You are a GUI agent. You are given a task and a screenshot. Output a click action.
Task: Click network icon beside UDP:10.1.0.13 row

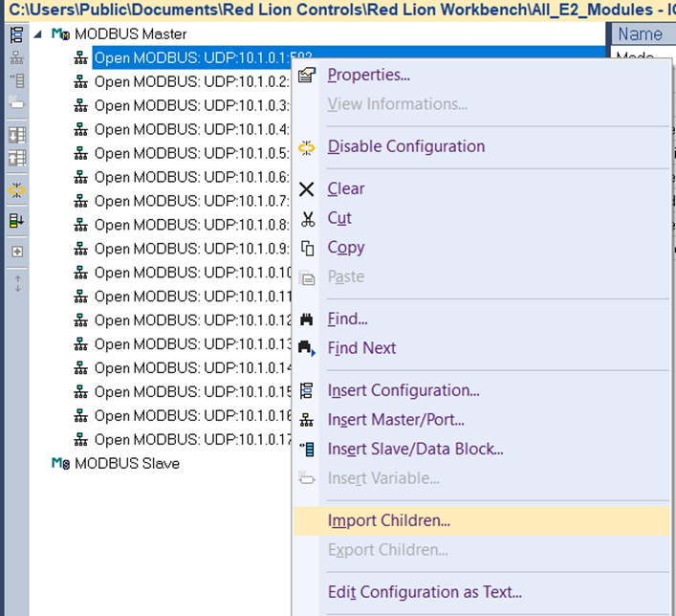click(x=80, y=344)
